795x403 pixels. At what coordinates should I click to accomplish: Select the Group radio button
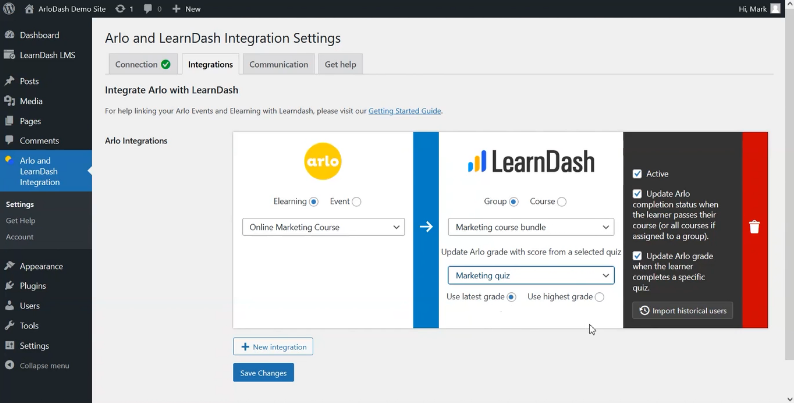pyautogui.click(x=514, y=202)
